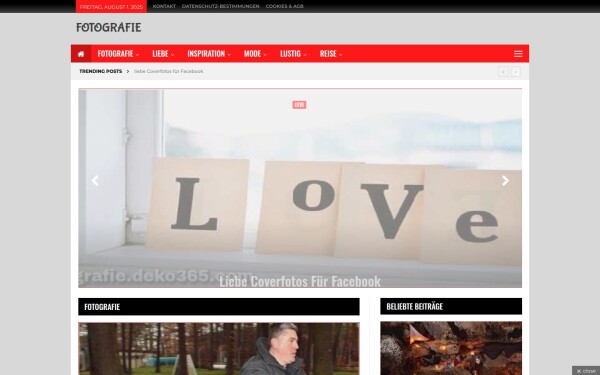Open the trending post 'liebe Coverfotos für Facebook'
Viewport: 600px width, 375px height.
pyautogui.click(x=169, y=71)
